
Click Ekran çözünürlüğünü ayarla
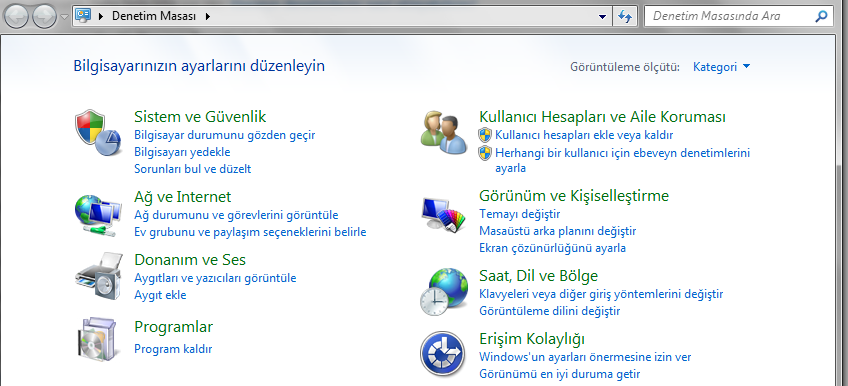click(x=553, y=248)
